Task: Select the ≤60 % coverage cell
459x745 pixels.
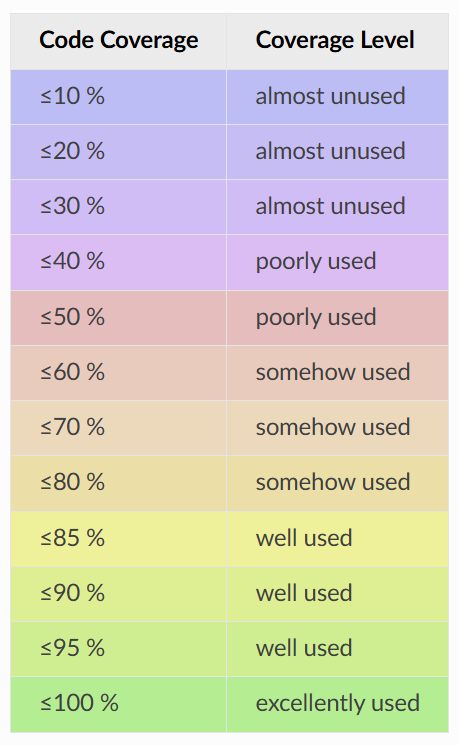Action: pos(118,373)
